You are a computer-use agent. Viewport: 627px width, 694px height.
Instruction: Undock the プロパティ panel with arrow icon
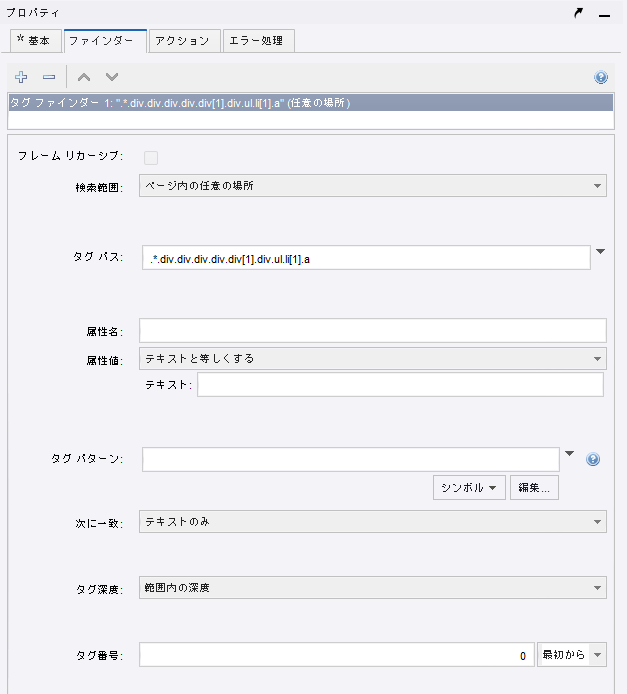pyautogui.click(x=578, y=13)
